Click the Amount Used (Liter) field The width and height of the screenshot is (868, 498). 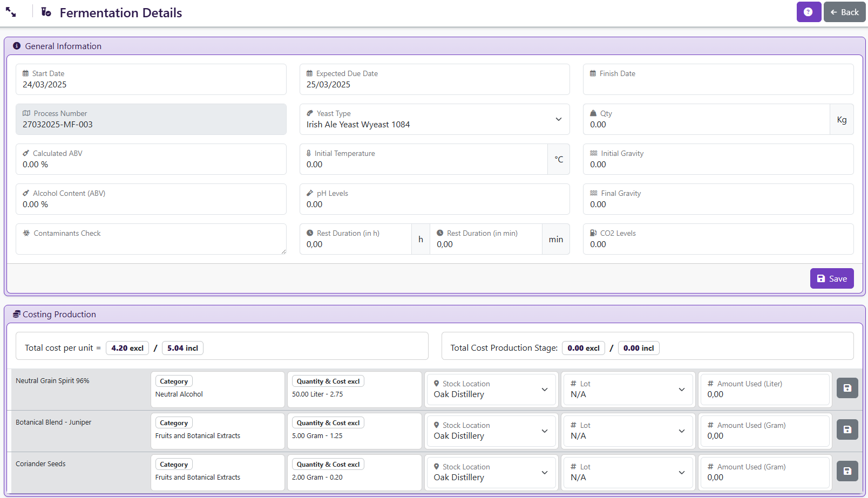coord(764,394)
